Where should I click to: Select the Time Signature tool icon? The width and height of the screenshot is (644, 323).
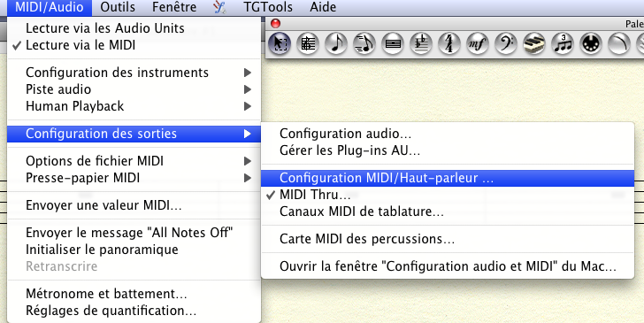pos(449,43)
